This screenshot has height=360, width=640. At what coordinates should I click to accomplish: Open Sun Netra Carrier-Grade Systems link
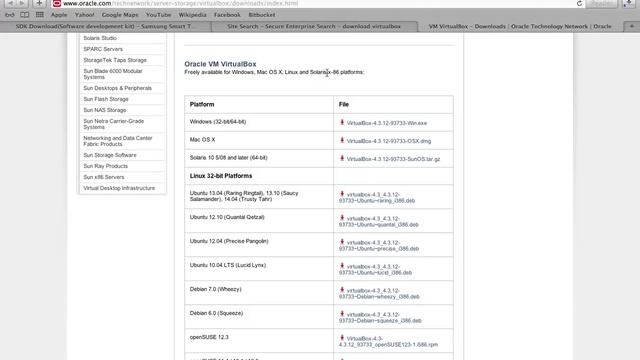pos(113,124)
